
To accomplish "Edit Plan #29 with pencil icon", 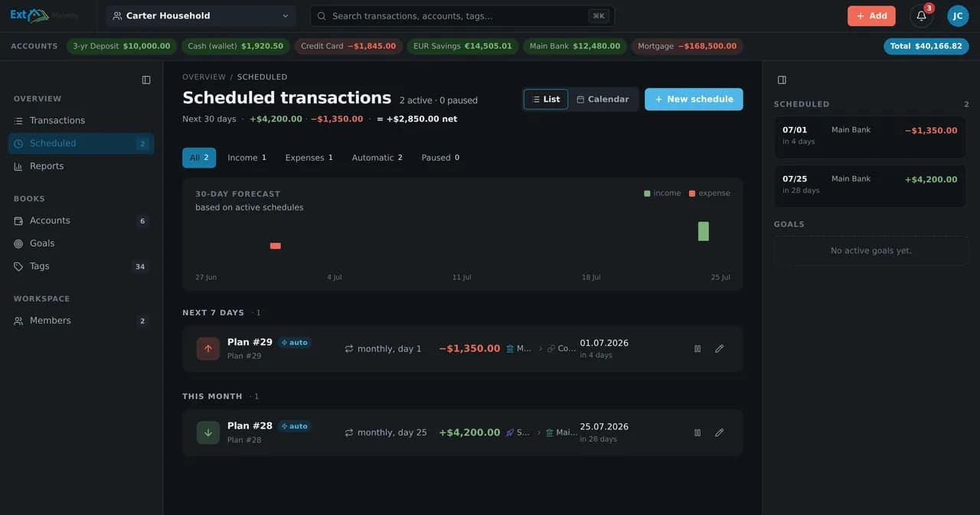I will [x=719, y=349].
